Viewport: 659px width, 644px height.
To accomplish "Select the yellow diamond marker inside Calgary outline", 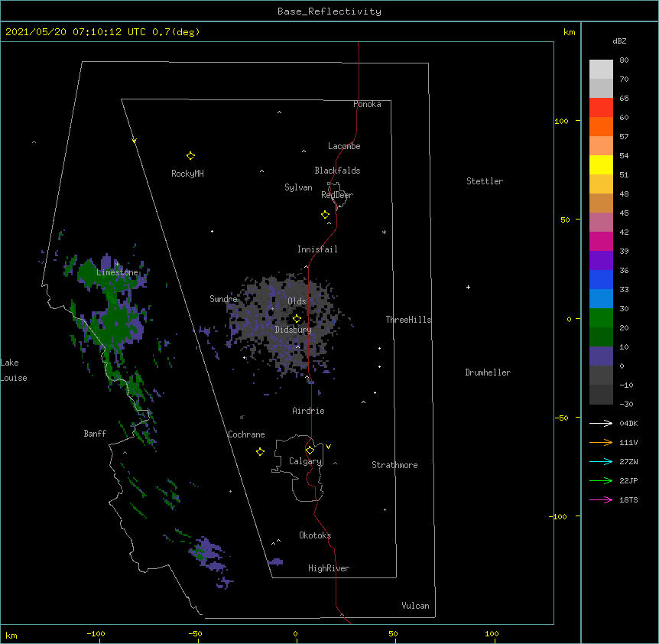I will [x=310, y=450].
